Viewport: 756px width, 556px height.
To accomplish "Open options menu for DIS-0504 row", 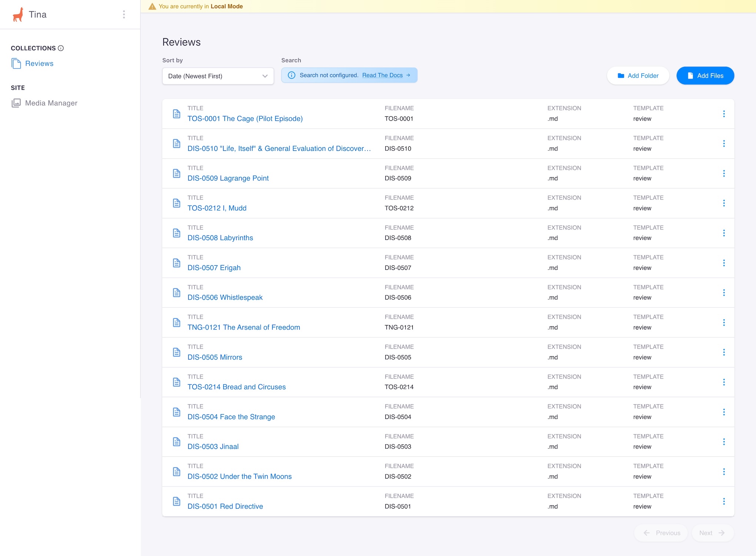I will 724,412.
